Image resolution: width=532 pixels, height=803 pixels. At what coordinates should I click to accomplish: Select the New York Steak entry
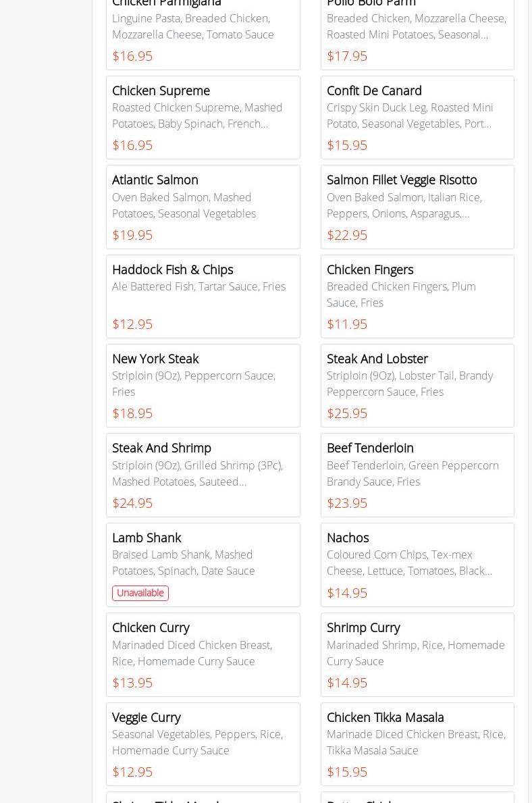pyautogui.click(x=203, y=385)
